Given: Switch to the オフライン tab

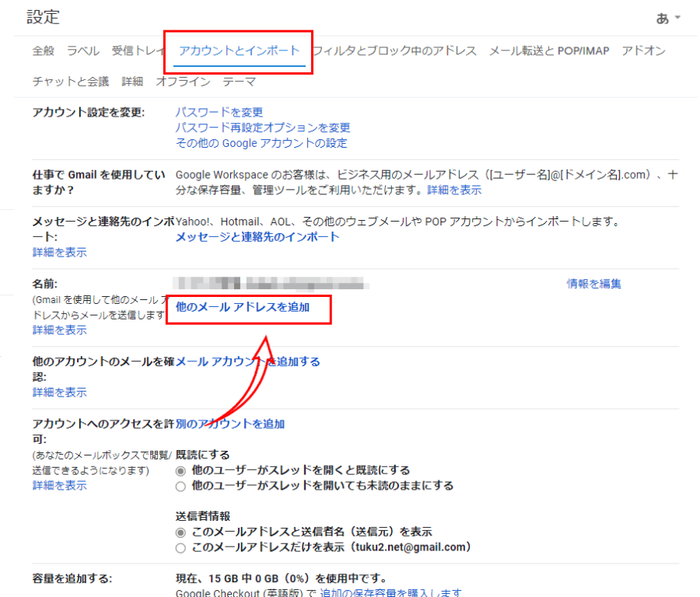Looking at the screenshot, I should [183, 82].
